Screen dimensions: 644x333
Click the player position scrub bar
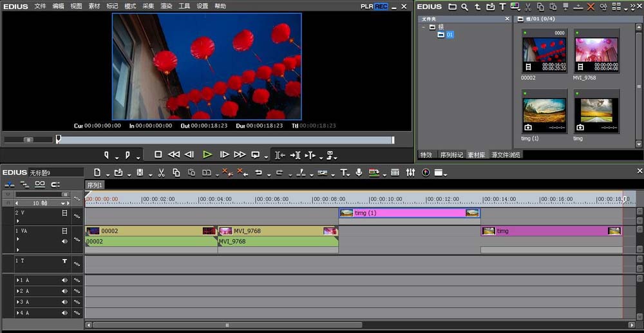point(225,140)
